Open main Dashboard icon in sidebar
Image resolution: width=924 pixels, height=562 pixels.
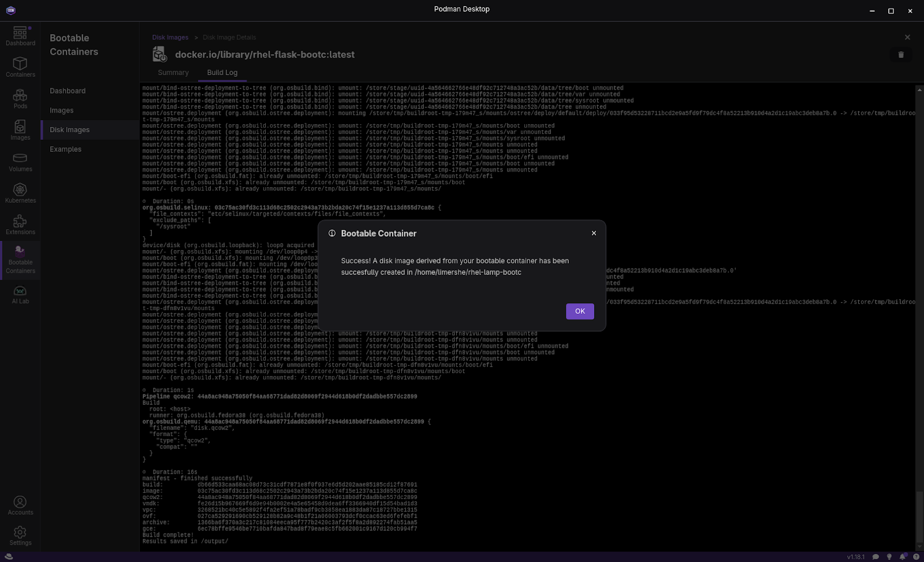click(x=20, y=36)
